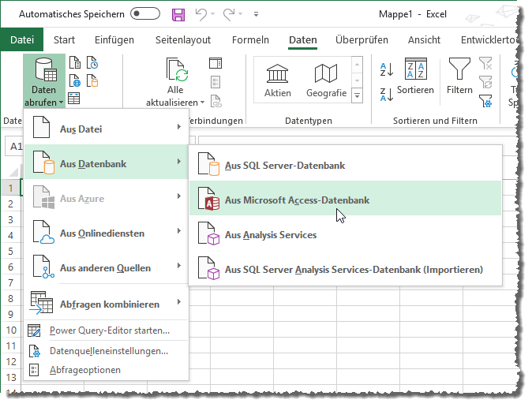Click the Filtern funnel icon
The height and width of the screenshot is (407, 532).
(x=459, y=68)
